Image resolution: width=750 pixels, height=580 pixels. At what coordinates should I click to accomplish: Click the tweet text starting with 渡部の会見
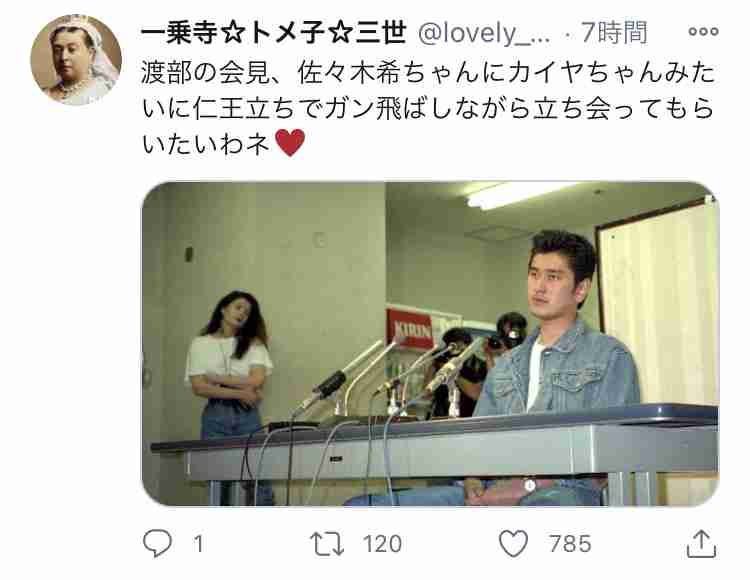pos(428,108)
